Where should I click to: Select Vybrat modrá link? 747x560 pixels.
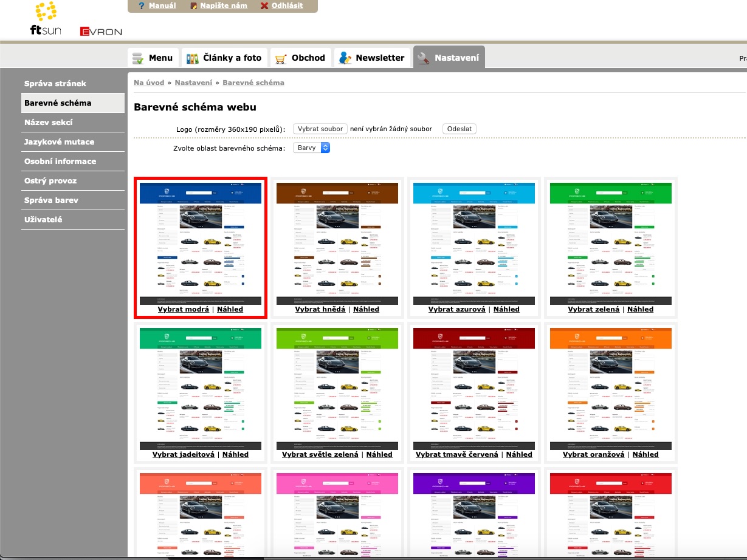[184, 309]
